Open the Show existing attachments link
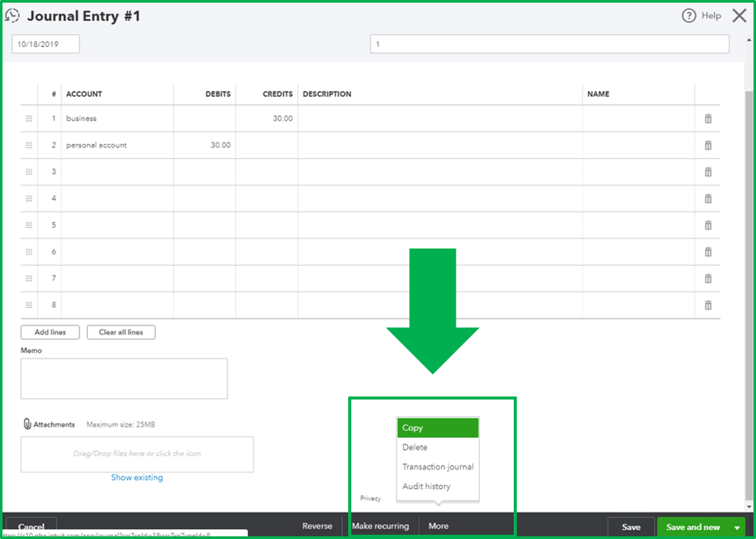This screenshot has width=756, height=539. pos(137,477)
